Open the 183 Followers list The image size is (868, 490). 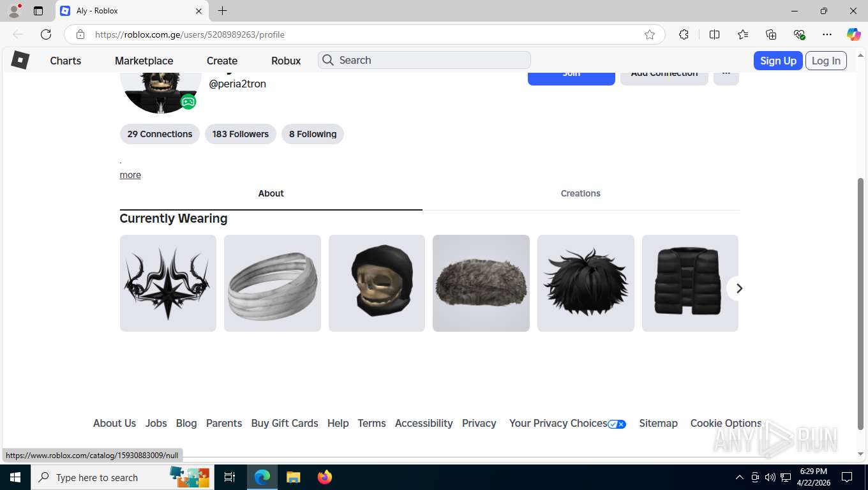241,134
